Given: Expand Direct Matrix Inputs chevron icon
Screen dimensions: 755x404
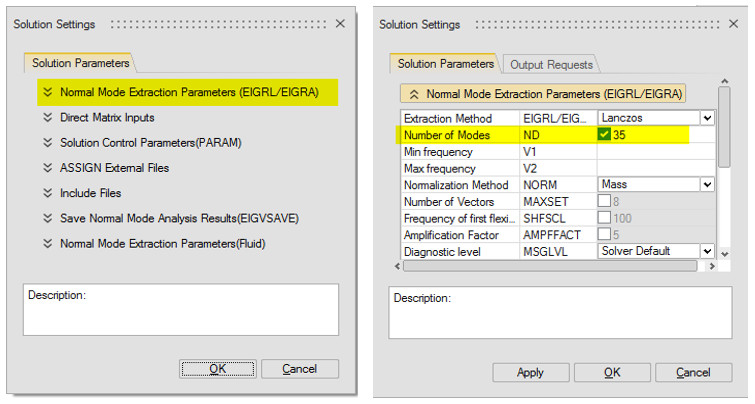Looking at the screenshot, I should coord(46,118).
